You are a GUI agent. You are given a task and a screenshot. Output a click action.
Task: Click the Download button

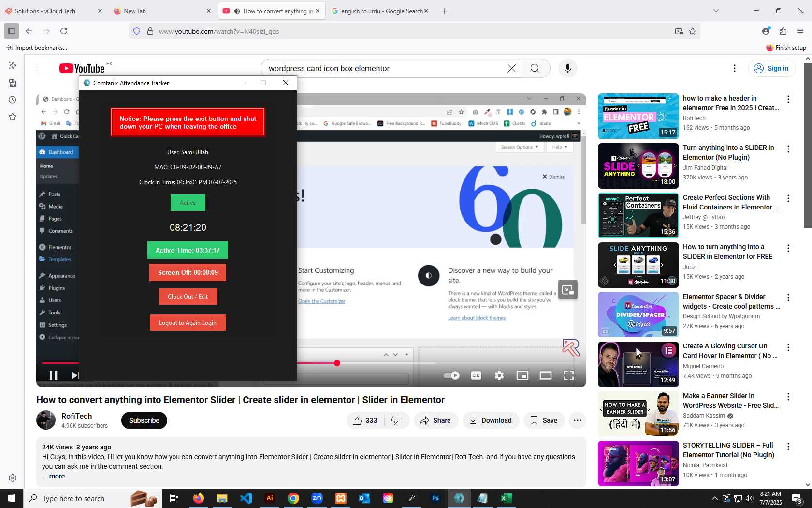[x=491, y=420]
